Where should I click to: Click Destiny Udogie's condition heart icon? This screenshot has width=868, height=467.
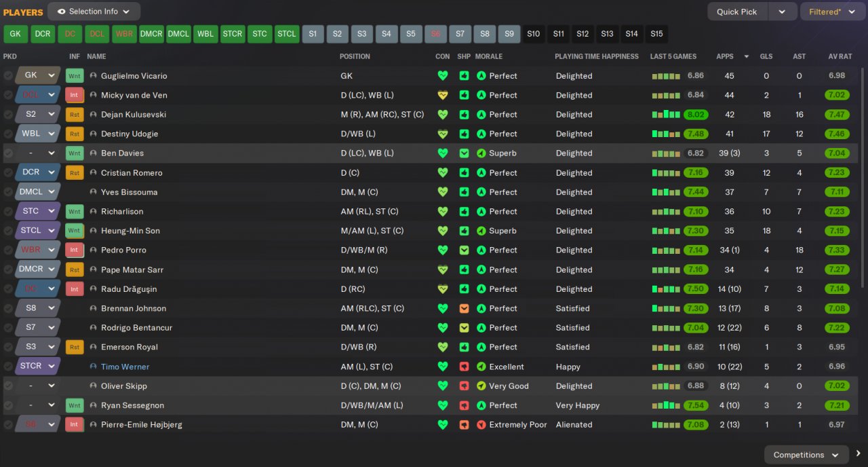coord(443,134)
